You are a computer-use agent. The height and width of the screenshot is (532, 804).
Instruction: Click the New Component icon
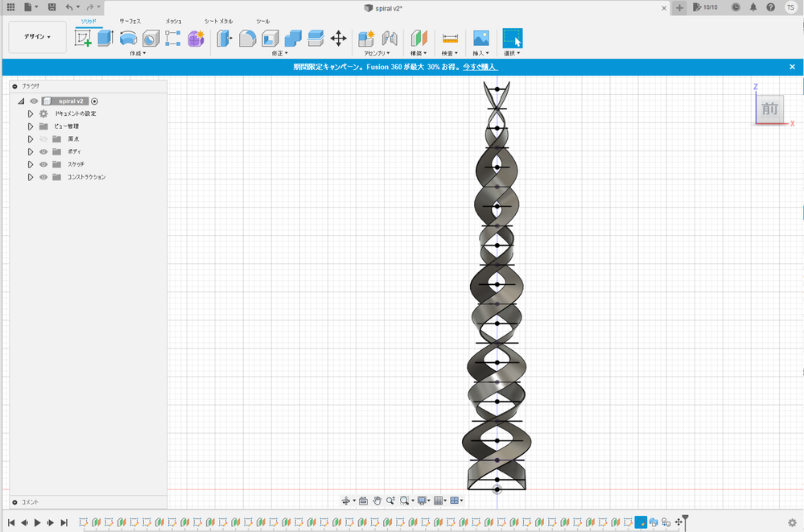(x=366, y=39)
